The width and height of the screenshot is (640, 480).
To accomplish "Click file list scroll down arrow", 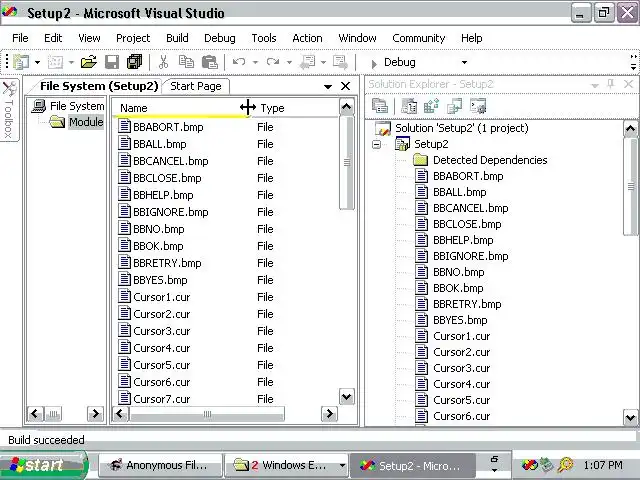I will tap(347, 396).
